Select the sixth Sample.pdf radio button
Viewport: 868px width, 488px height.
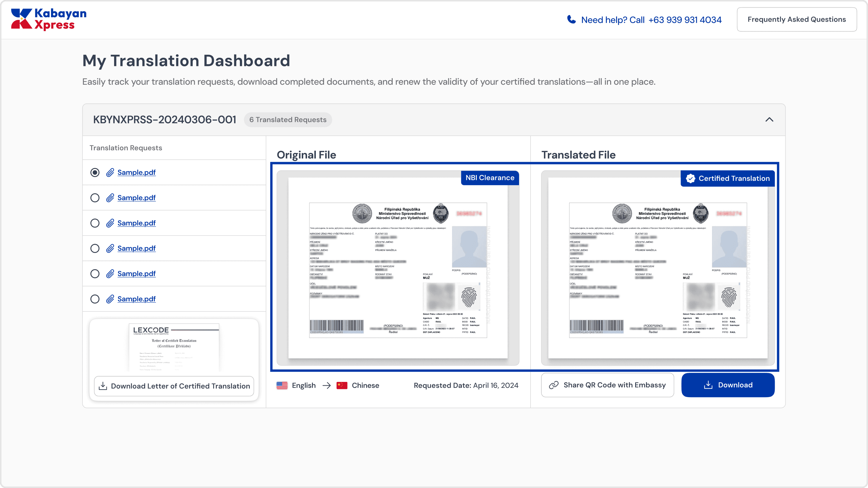coord(95,299)
